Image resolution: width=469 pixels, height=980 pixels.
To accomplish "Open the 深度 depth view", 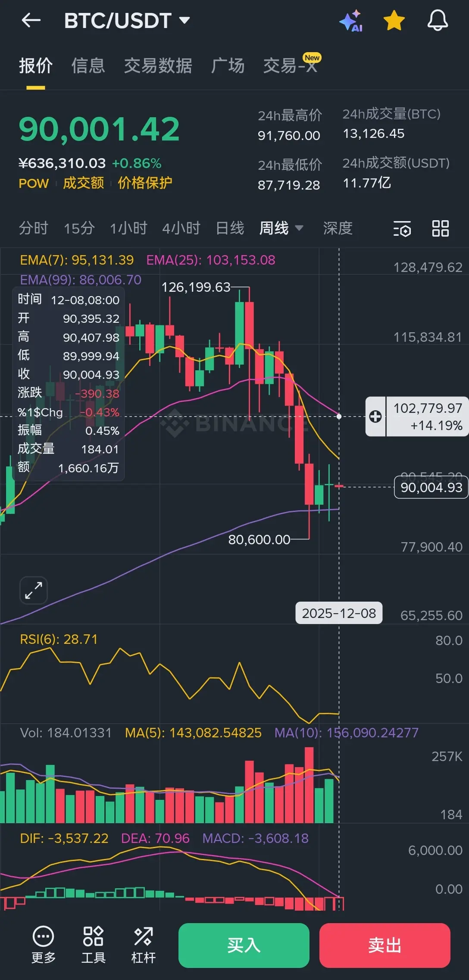I will (338, 228).
